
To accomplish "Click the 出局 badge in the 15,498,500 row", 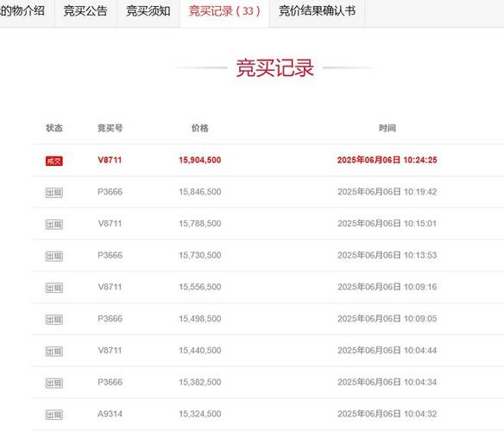I will pyautogui.click(x=54, y=320).
